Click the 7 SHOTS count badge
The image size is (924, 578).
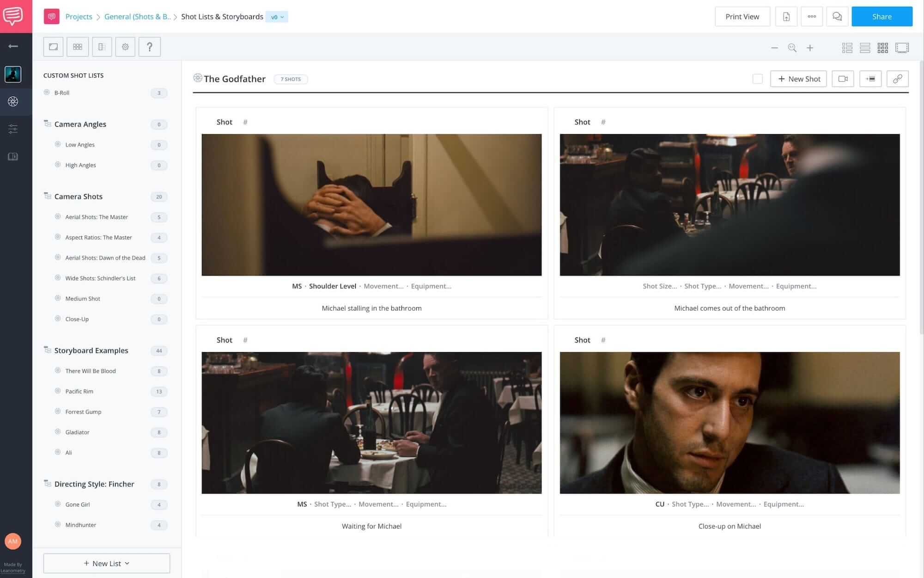[x=291, y=79]
